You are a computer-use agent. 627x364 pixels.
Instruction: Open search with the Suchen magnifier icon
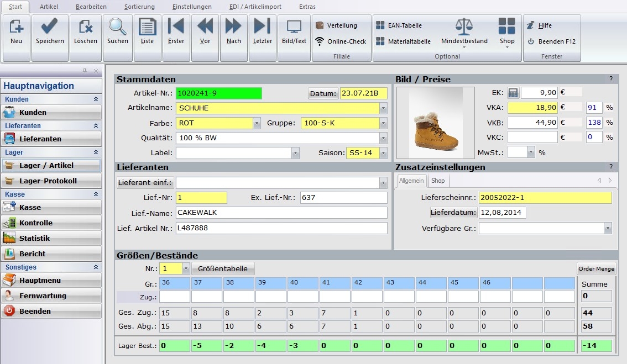(x=117, y=27)
